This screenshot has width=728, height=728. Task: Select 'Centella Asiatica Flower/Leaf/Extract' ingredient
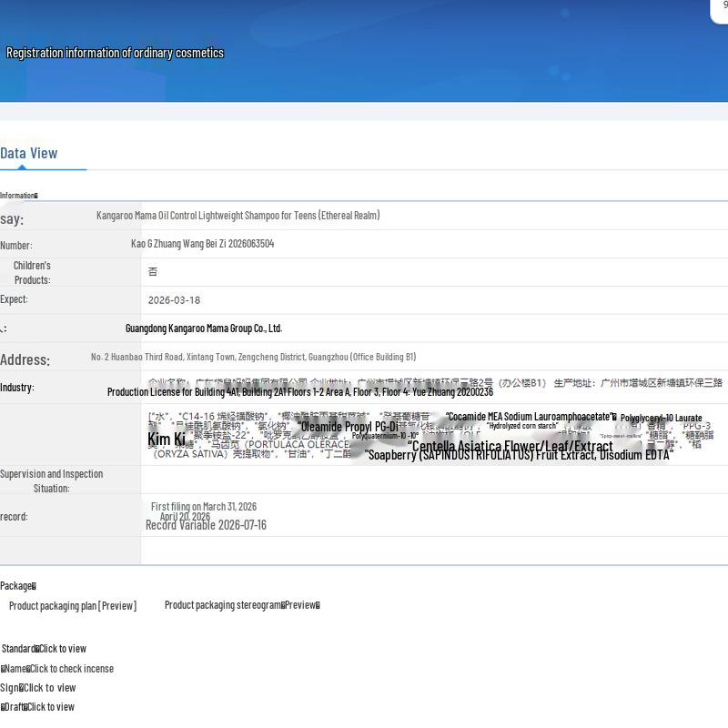(511, 446)
